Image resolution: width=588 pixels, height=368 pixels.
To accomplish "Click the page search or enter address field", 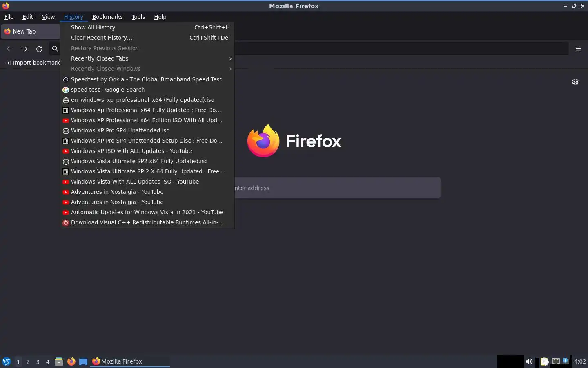I will click(x=338, y=188).
